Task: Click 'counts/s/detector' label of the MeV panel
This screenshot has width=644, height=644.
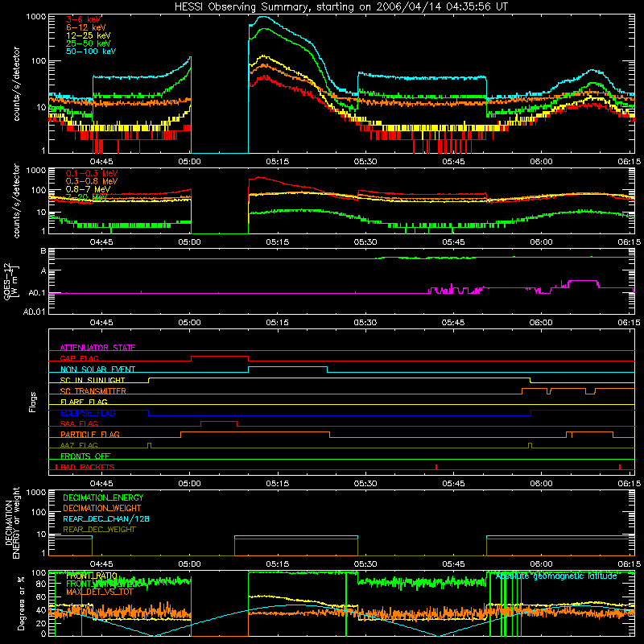Action: click(16, 200)
